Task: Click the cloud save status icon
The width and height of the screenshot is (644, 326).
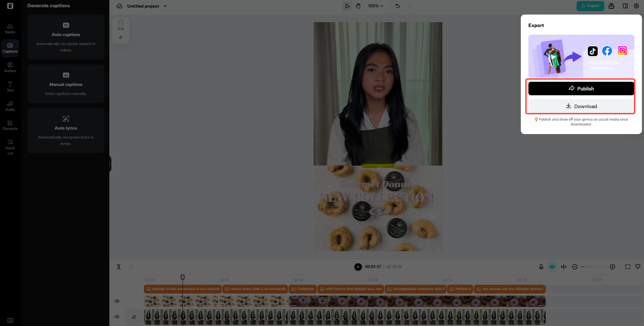Action: coord(119,6)
